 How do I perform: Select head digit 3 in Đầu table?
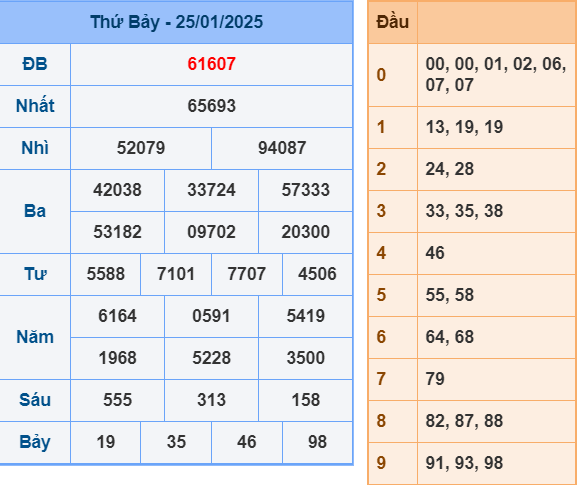pos(381,212)
